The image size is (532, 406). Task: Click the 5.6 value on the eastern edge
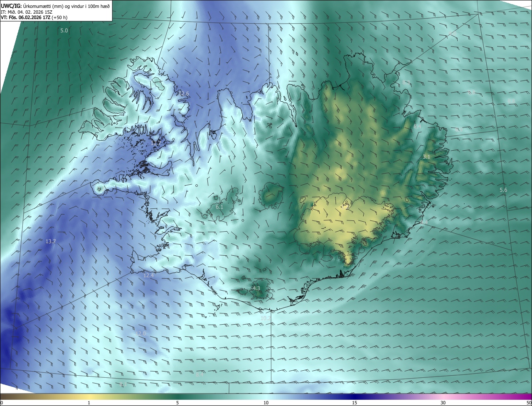503,190
